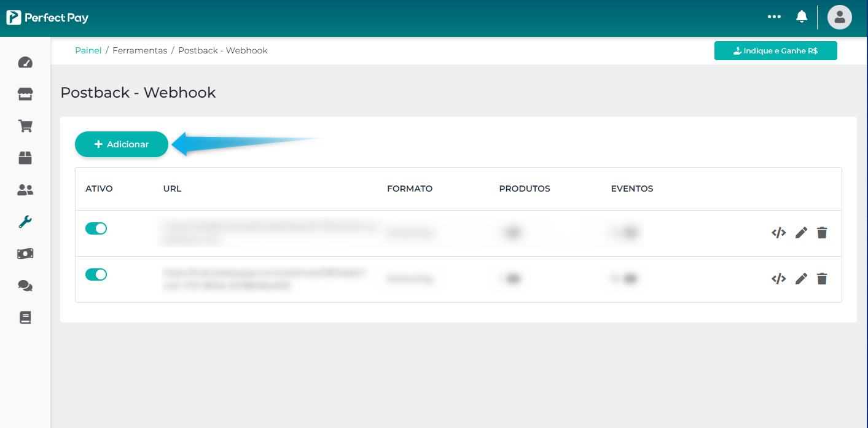Image resolution: width=868 pixels, height=428 pixels.
Task: Open the dashboard gauge icon in sidebar
Action: (25, 63)
